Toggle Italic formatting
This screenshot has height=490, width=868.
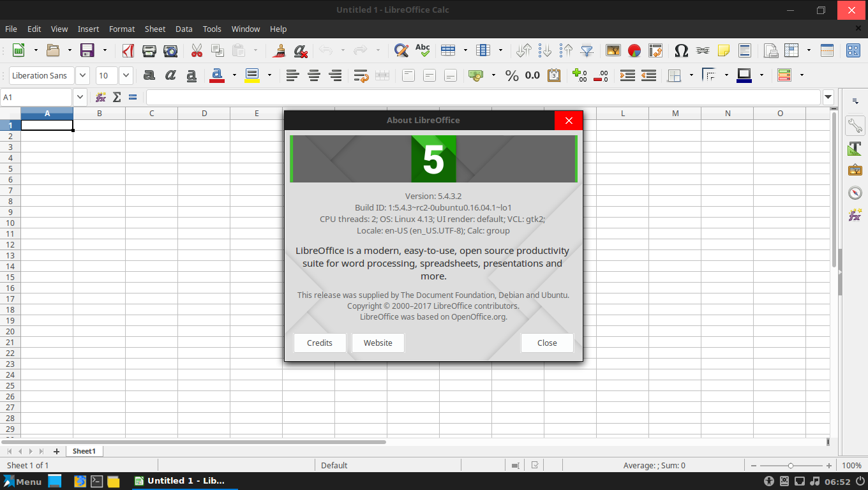point(170,75)
